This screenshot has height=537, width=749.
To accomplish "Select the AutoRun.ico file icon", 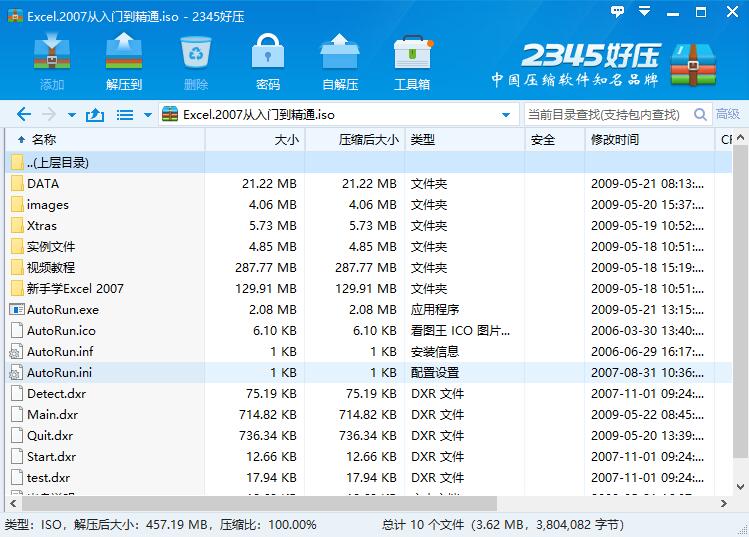I will [17, 331].
